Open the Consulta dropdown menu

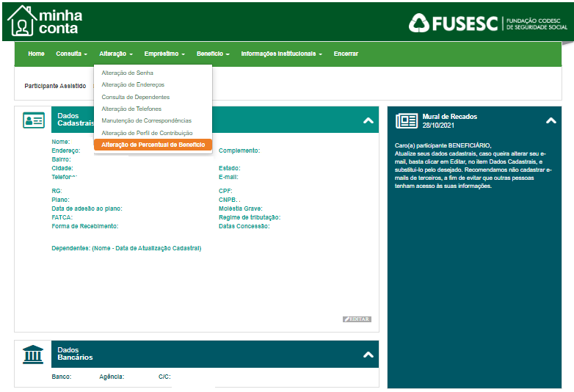coord(71,54)
